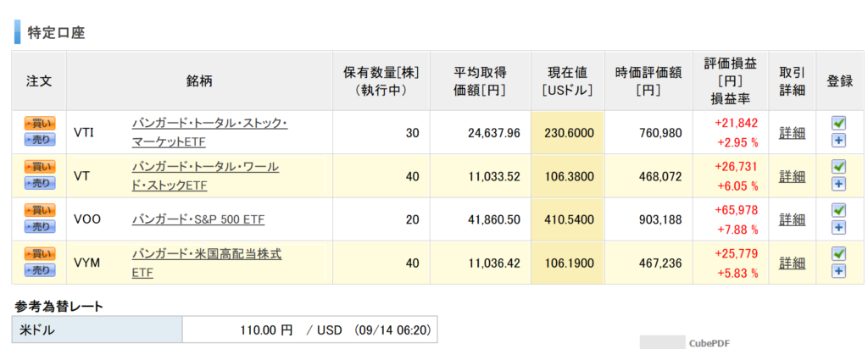
Task: Expand the plus icon in VYM row
Action: pyautogui.click(x=839, y=271)
